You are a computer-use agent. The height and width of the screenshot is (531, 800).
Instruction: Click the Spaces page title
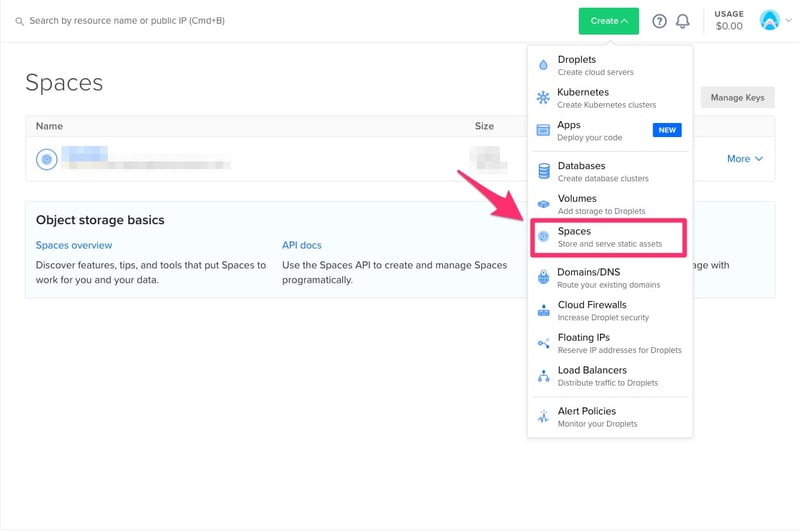tap(64, 83)
